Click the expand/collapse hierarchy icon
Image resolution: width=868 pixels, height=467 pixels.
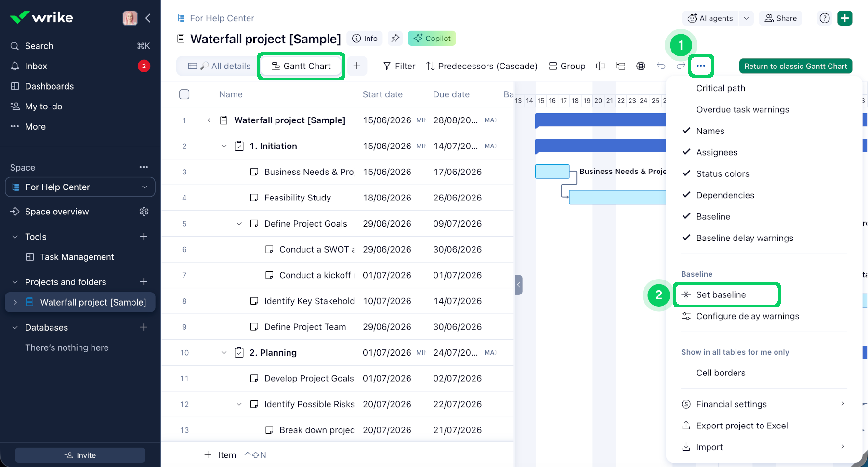[621, 66]
